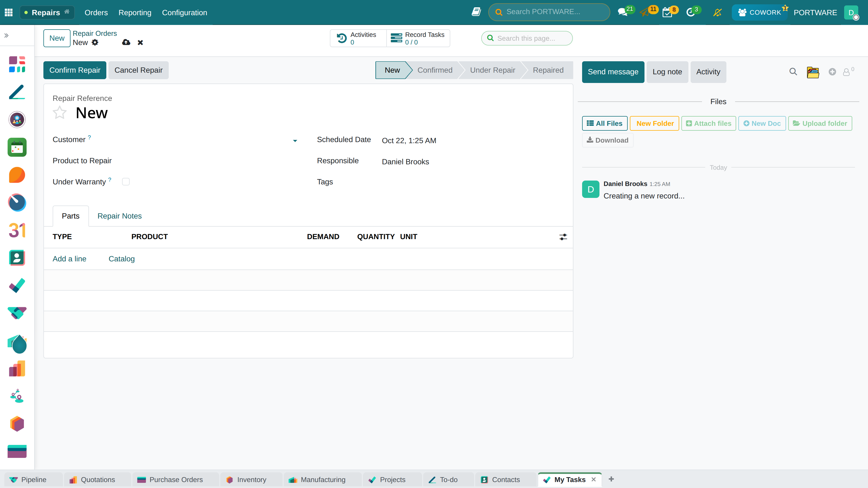Open the Calendar 31 app in sidebar
The image size is (868, 488).
(x=17, y=230)
